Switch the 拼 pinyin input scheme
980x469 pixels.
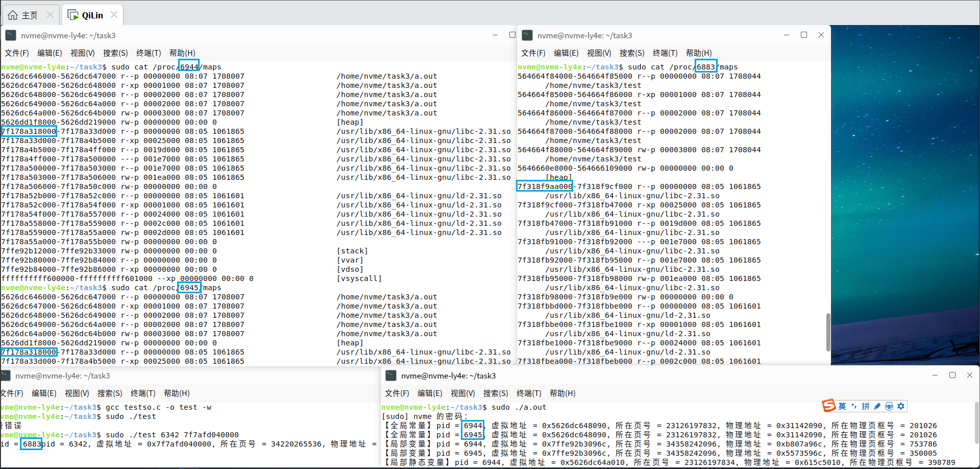click(866, 406)
